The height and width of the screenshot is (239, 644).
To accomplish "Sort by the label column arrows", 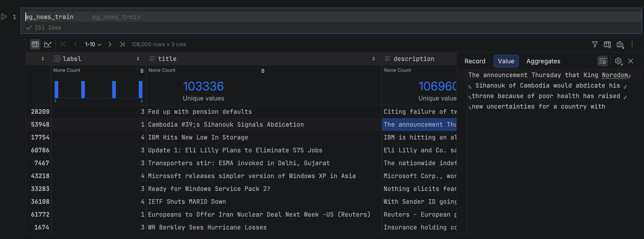I will pyautogui.click(x=138, y=59).
